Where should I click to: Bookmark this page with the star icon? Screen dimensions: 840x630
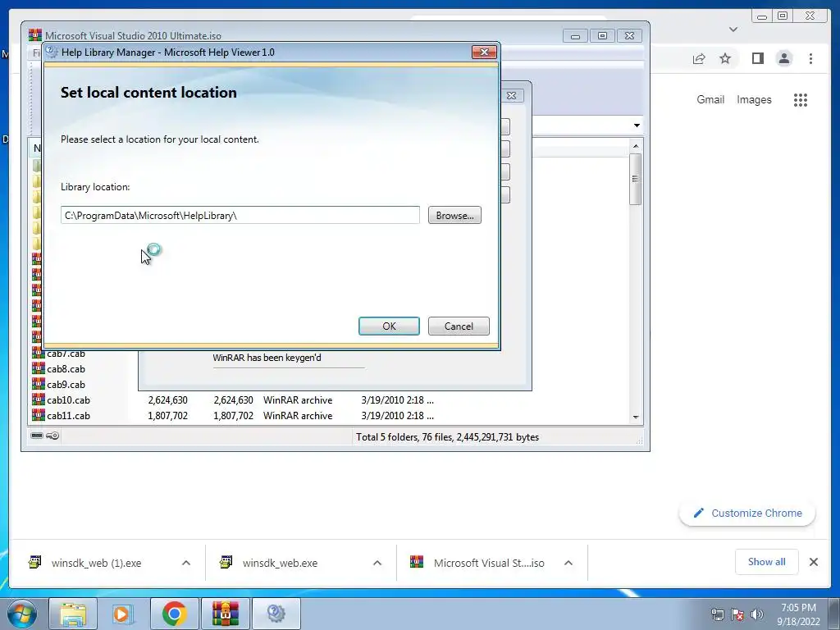(x=725, y=58)
